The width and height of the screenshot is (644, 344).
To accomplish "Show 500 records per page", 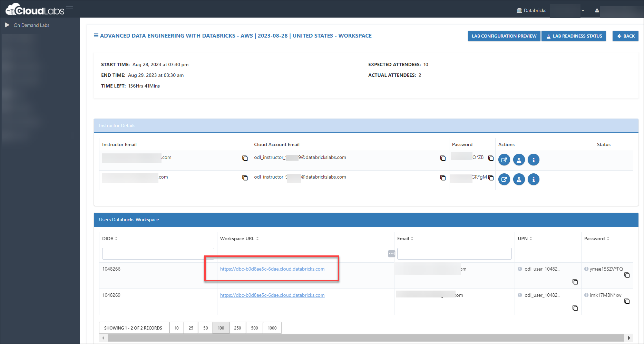I will click(x=254, y=328).
